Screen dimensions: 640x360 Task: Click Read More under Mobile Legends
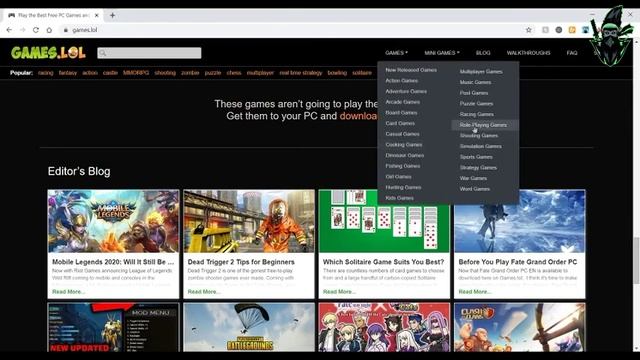(69, 291)
